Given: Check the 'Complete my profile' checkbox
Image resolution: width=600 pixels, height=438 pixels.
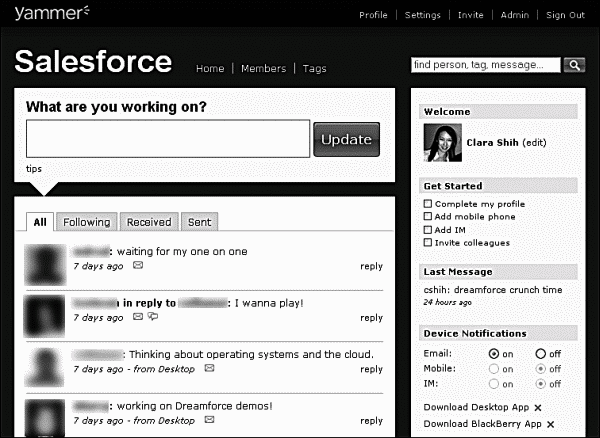Looking at the screenshot, I should [428, 204].
